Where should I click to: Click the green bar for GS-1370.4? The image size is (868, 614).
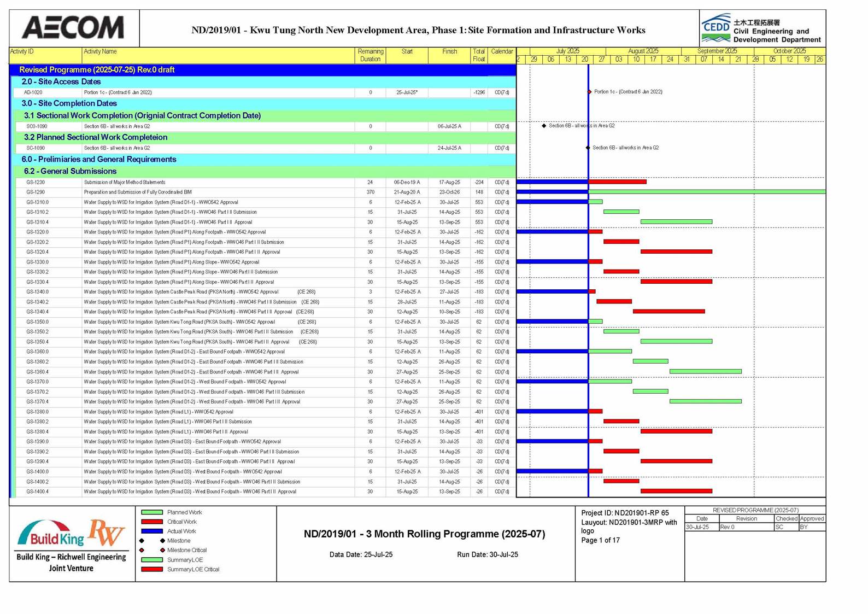[x=706, y=401]
